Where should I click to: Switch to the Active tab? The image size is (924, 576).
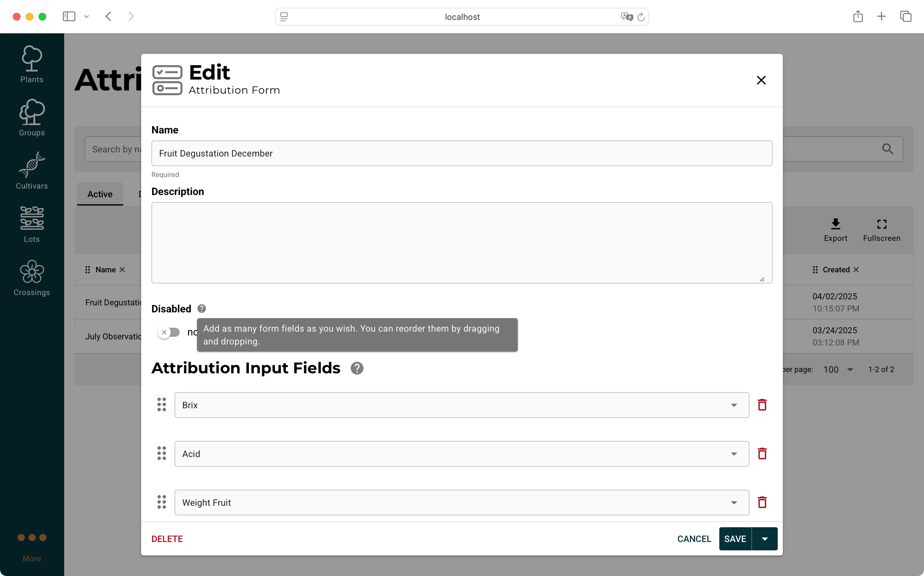click(x=99, y=194)
